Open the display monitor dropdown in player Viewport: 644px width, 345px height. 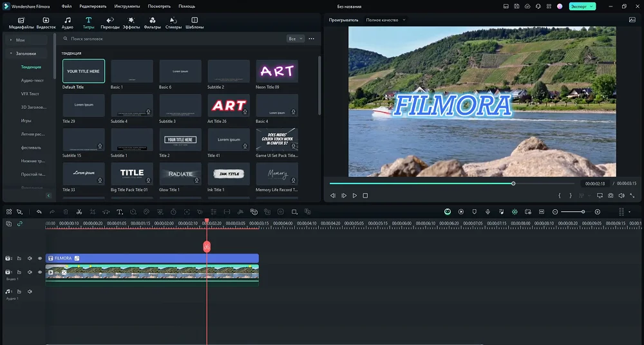click(600, 196)
